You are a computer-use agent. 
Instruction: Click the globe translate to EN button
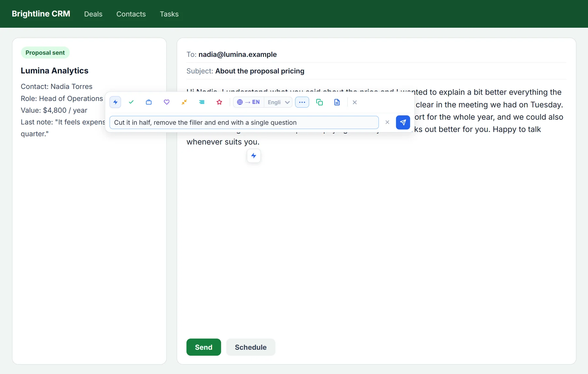tap(248, 102)
